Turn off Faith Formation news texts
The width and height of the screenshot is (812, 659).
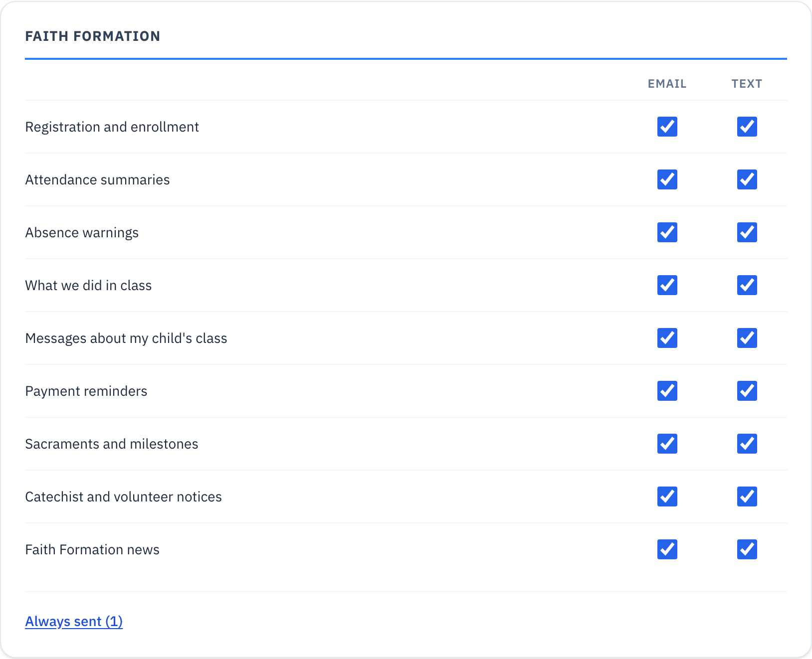(747, 549)
